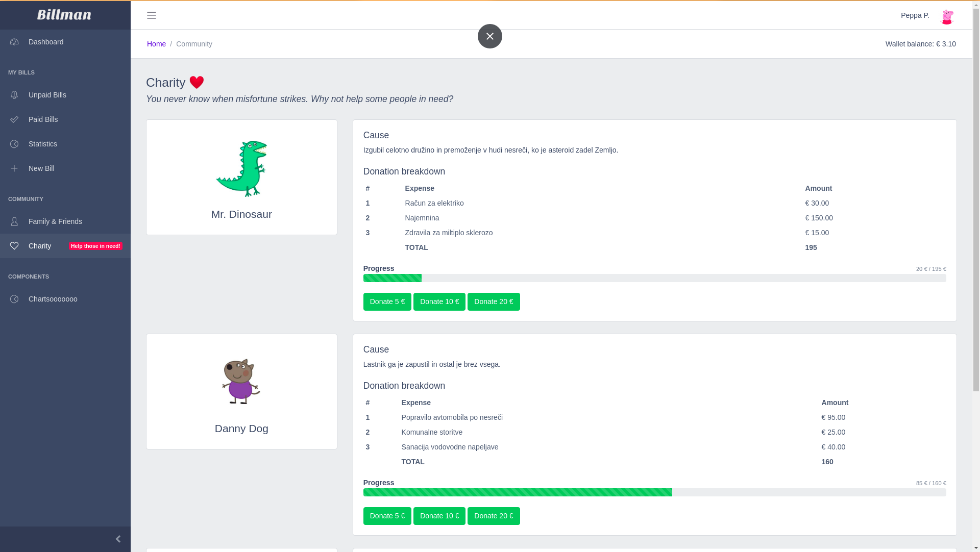Collapse sidebar using bottom chevron arrow
This screenshot has width=980, height=552.
pos(118,539)
